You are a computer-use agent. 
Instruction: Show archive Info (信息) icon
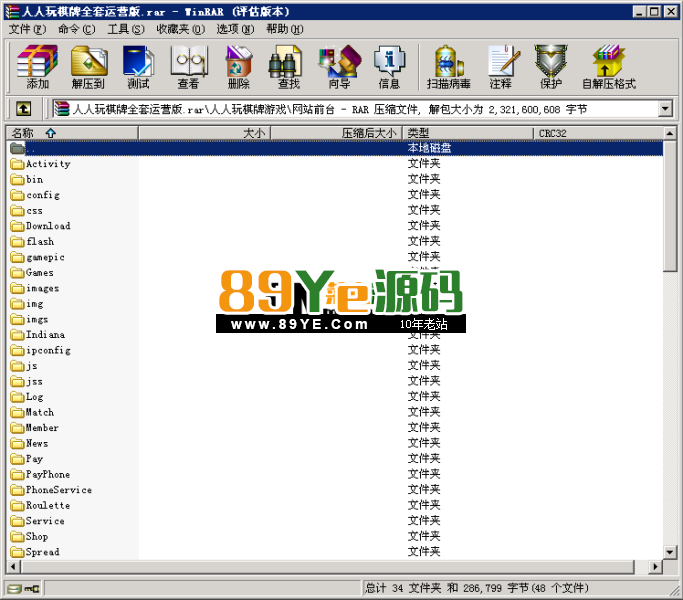pos(389,67)
